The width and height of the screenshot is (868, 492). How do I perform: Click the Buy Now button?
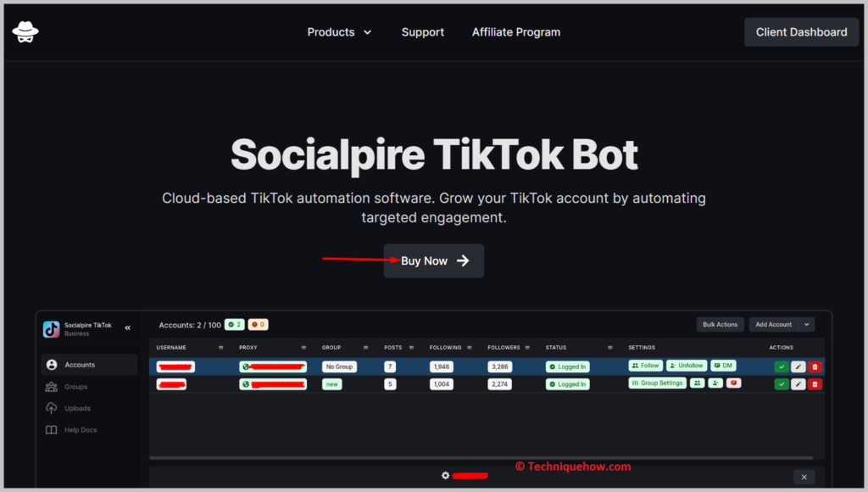point(434,261)
